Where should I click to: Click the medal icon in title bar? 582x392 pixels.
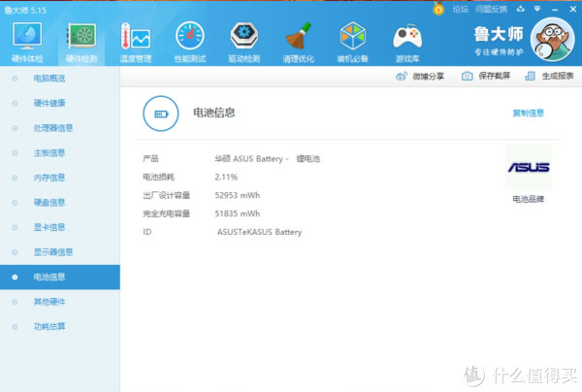pos(438,9)
